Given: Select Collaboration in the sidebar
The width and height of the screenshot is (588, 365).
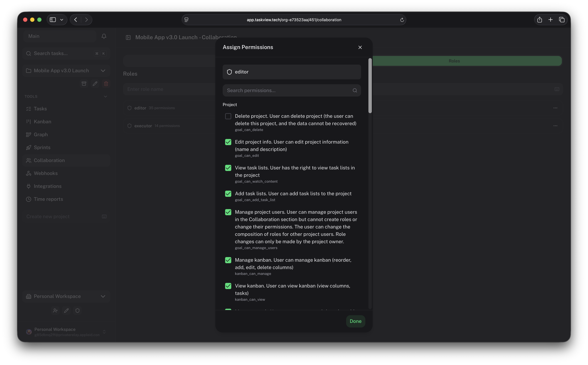Looking at the screenshot, I should pos(66,160).
